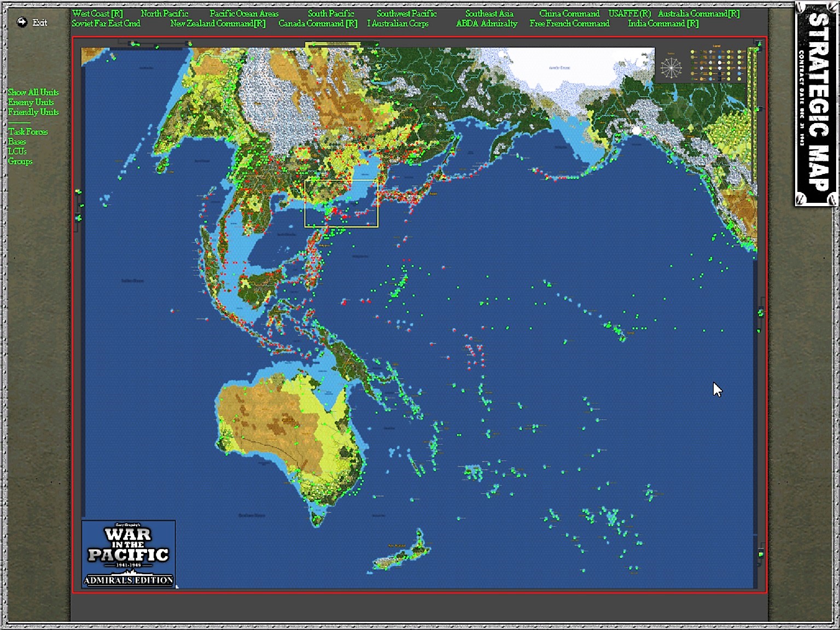
Task: Pick Canada Command [R]
Action: [x=318, y=24]
